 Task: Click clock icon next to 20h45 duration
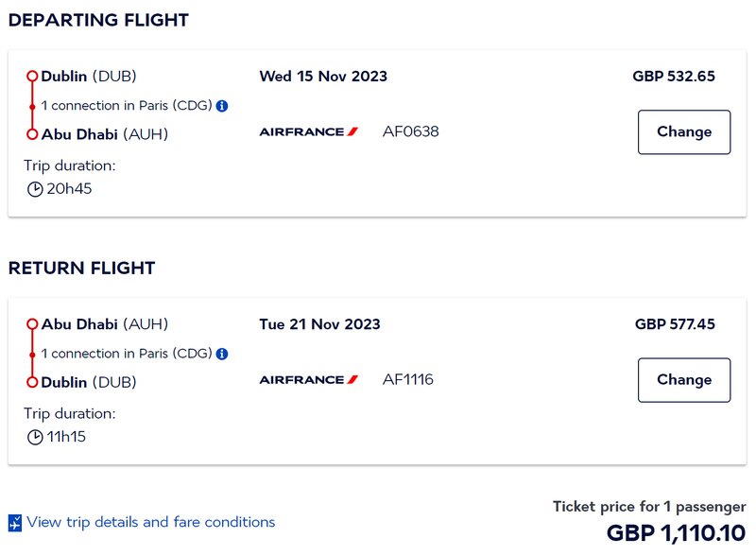[35, 189]
